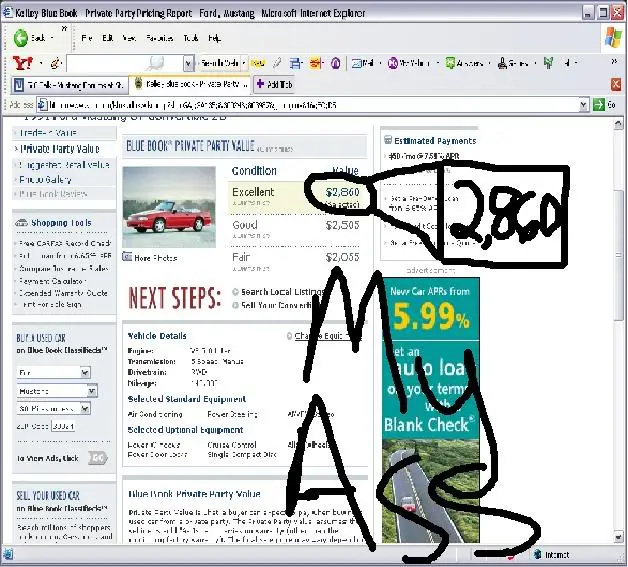Click the Shopping Tools car icon
This screenshot has height=567, width=628.
pos(21,223)
